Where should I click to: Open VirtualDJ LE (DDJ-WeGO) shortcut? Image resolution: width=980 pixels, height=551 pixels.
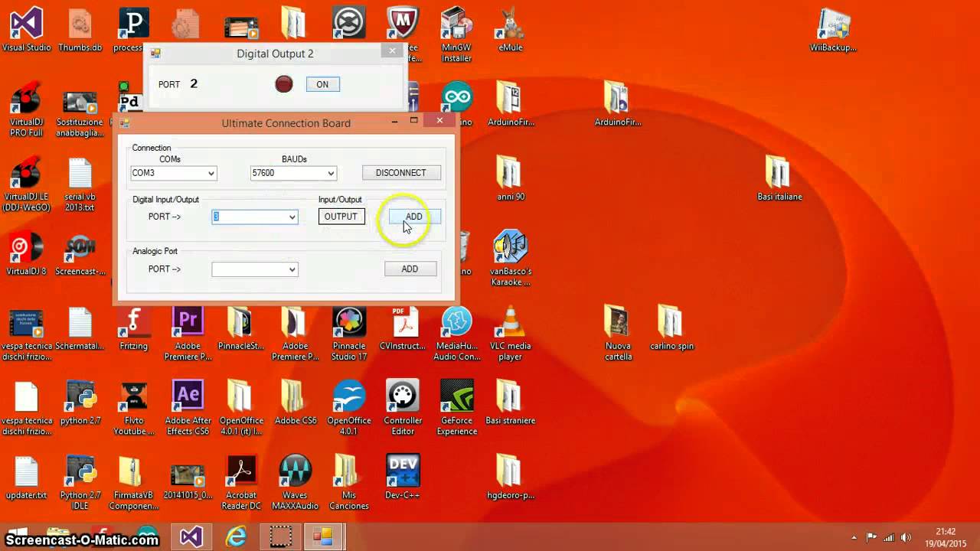click(x=26, y=185)
